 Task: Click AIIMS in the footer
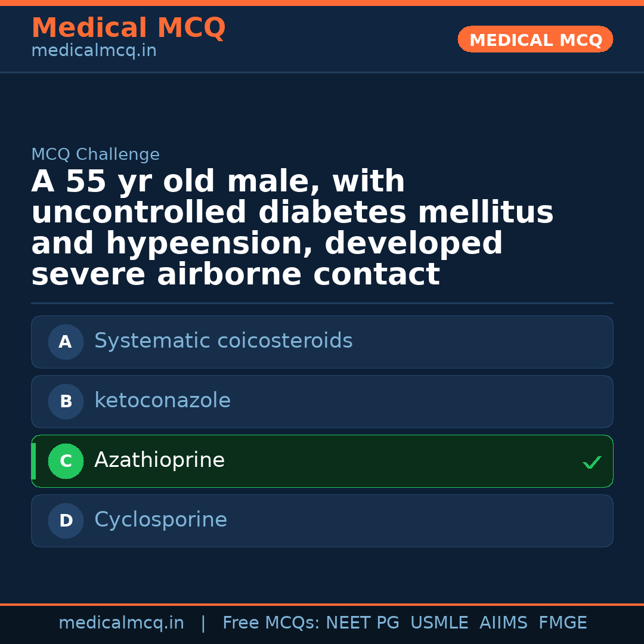pos(503,623)
